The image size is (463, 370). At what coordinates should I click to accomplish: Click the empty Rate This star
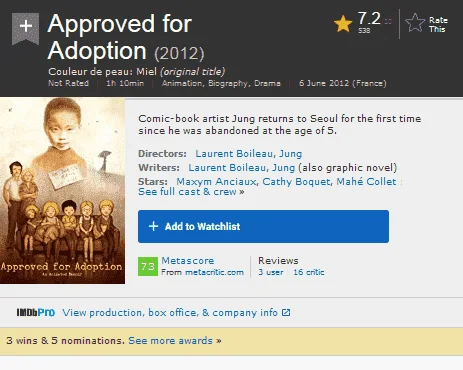click(415, 23)
